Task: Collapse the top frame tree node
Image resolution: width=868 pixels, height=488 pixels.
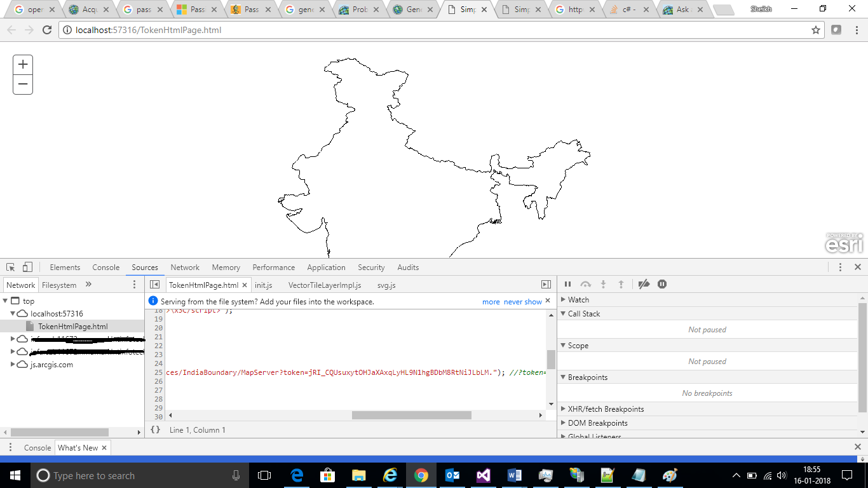Action: coord(6,301)
